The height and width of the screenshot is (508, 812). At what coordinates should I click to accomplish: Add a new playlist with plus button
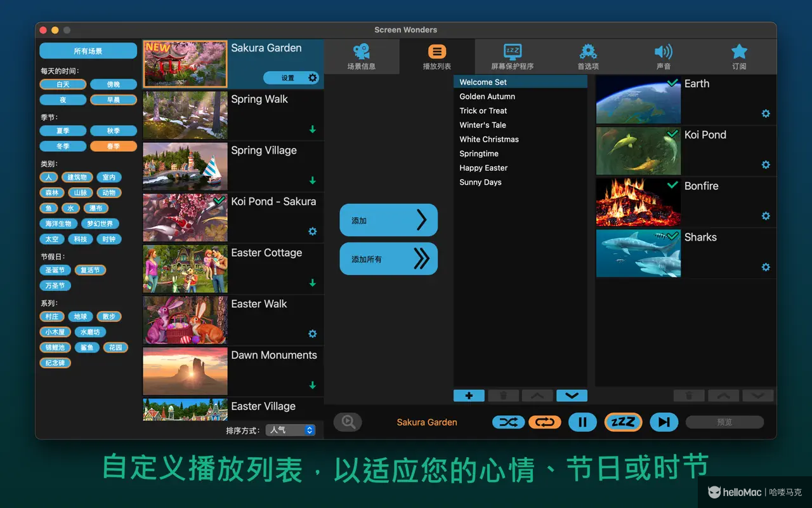469,396
